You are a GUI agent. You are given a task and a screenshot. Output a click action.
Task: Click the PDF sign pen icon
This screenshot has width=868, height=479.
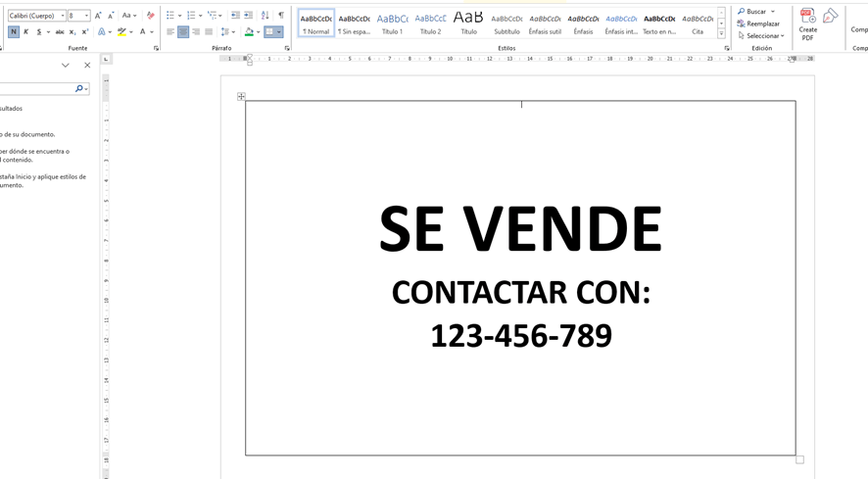(830, 16)
